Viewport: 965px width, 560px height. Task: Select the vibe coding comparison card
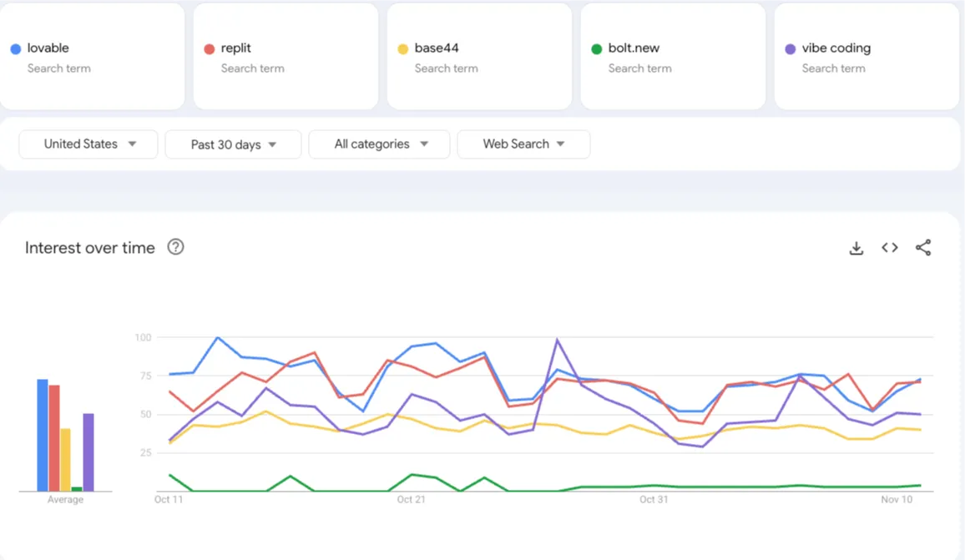click(866, 56)
